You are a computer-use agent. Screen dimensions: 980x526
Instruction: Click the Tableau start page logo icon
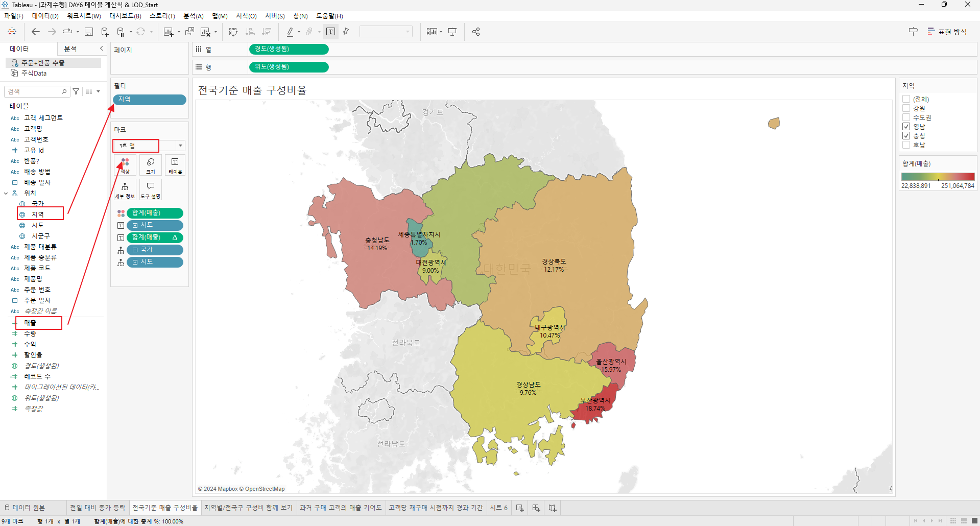pos(12,32)
